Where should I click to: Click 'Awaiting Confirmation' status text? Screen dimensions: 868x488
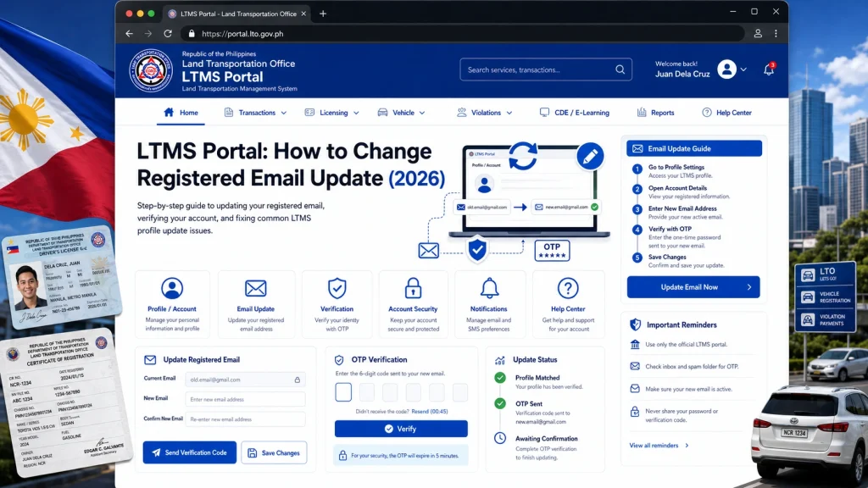click(547, 439)
